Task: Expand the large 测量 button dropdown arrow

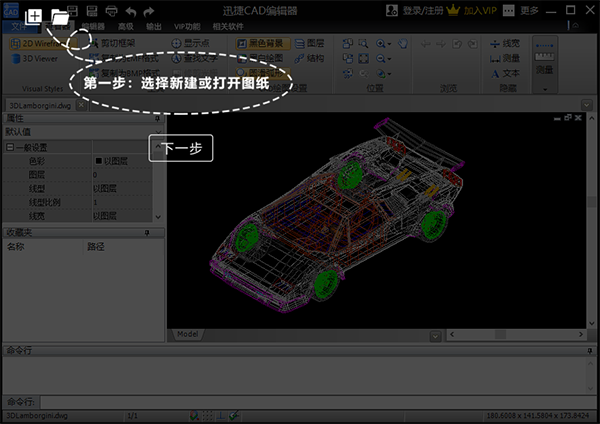Action: (x=545, y=90)
